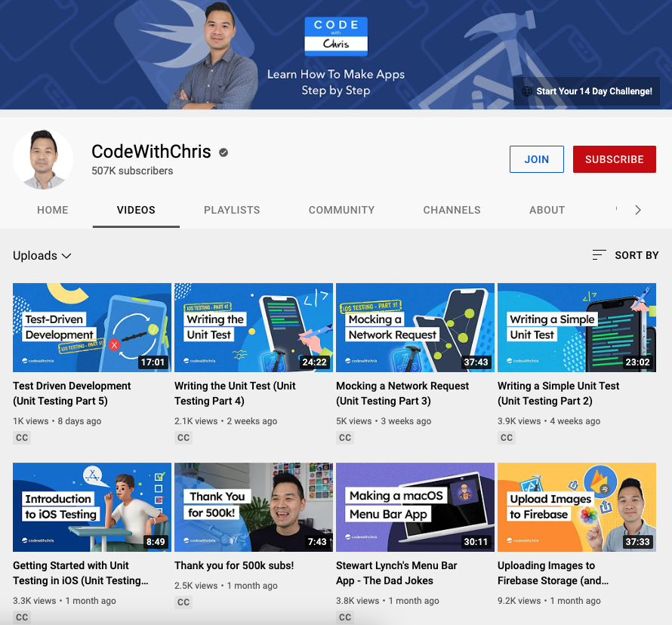Open the Start Your 14 Day Challenge link
The height and width of the screenshot is (625, 672).
pyautogui.click(x=587, y=91)
